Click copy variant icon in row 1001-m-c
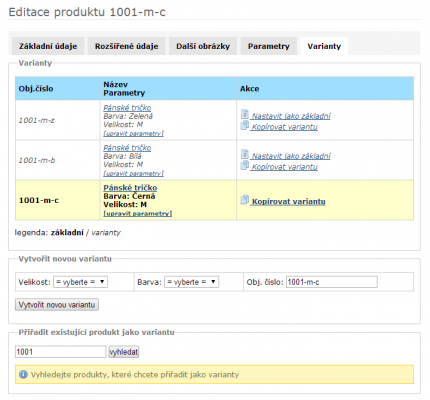This screenshot has width=430, height=400. tap(245, 200)
